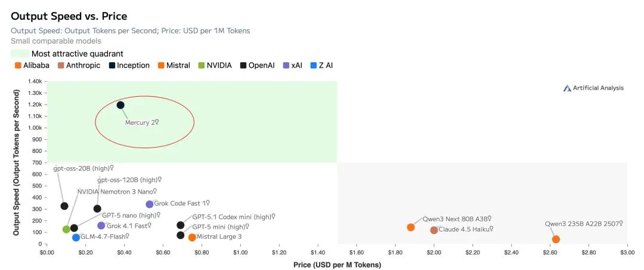The height and width of the screenshot is (270, 644).
Task: Click the gpt-oss-120B (high) data point
Action: click(x=97, y=208)
